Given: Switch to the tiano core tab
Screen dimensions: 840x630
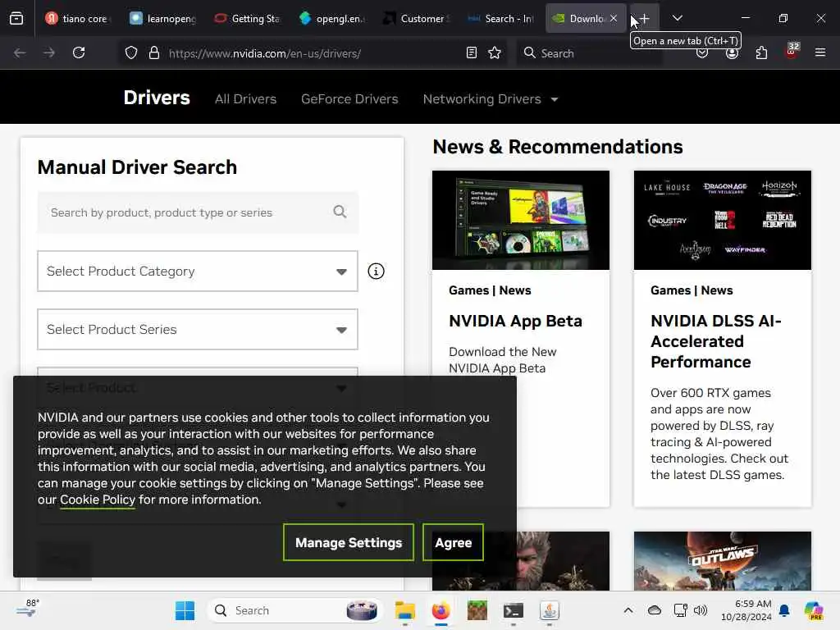Looking at the screenshot, I should (x=77, y=18).
